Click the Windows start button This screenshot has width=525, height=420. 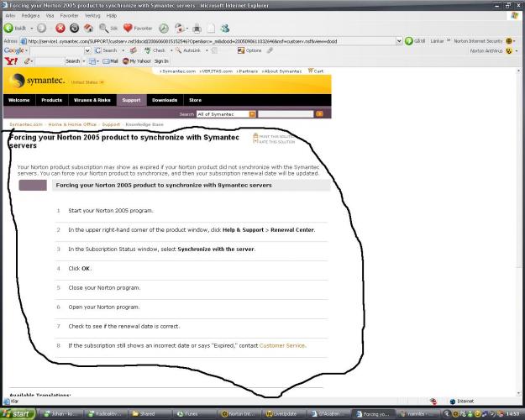pos(19,413)
